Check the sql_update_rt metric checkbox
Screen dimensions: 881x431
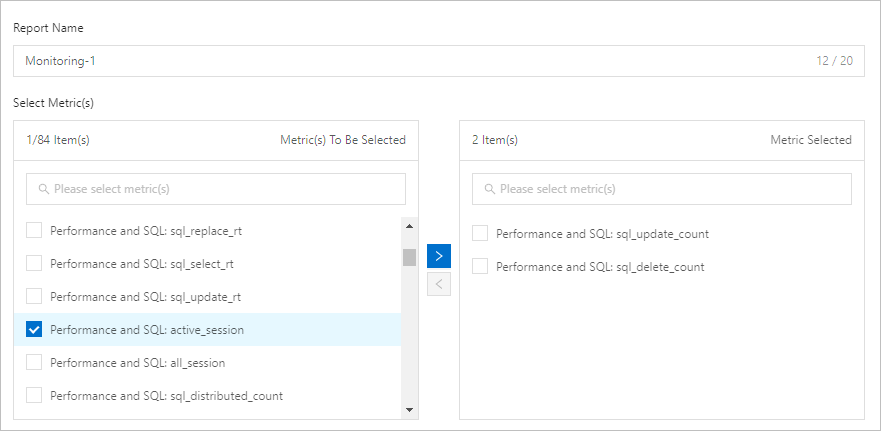pyautogui.click(x=34, y=297)
